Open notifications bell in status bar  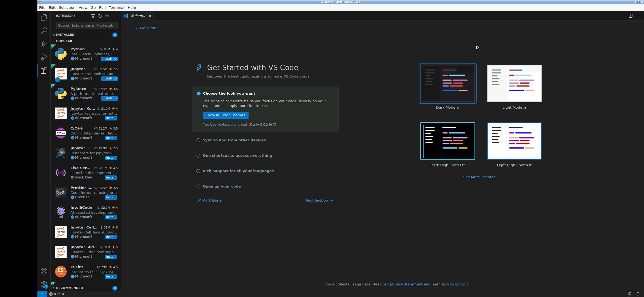638,294
